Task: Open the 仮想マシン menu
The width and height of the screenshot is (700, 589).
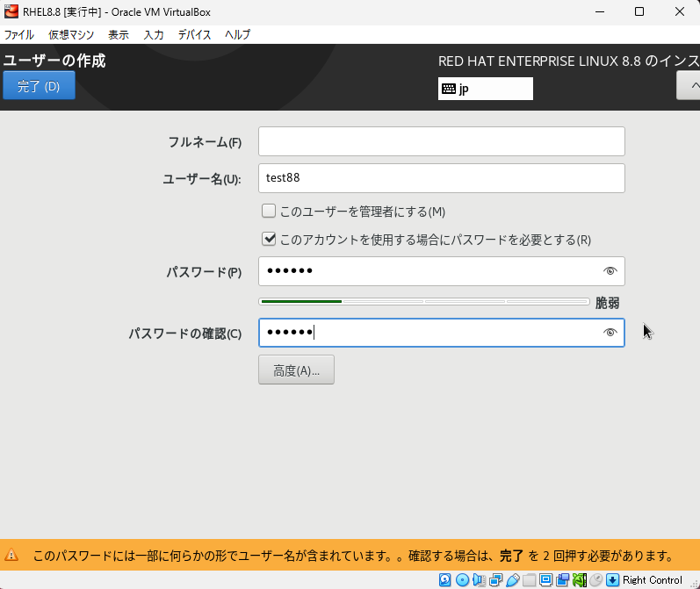Action: 71,34
